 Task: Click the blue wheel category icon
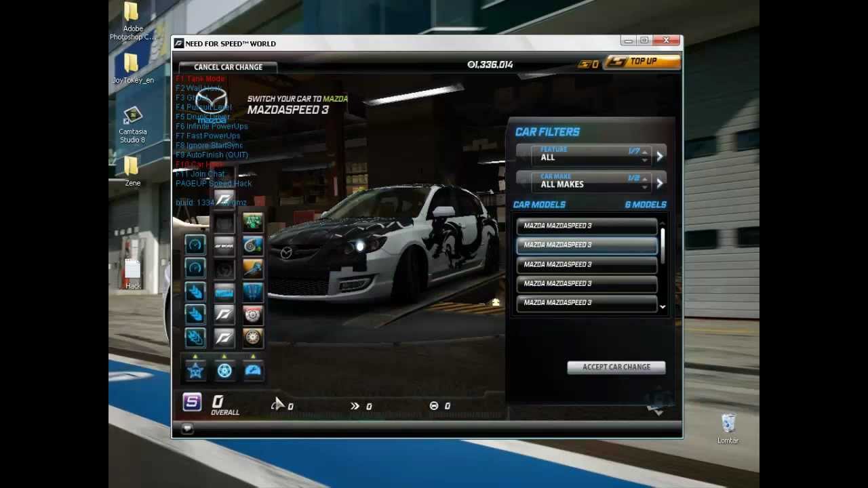pyautogui.click(x=224, y=370)
